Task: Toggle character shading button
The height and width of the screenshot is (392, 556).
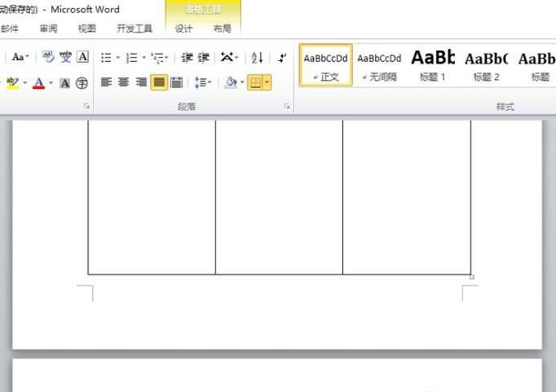Action: 64,83
